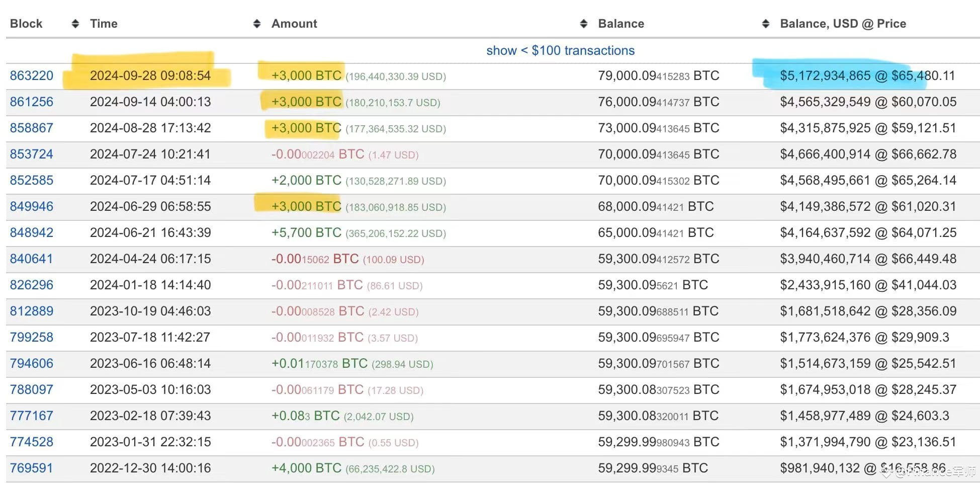This screenshot has height=483, width=980.
Task: Click the +3,000 BTC amount on 2024-09-28 row
Action: [x=306, y=75]
